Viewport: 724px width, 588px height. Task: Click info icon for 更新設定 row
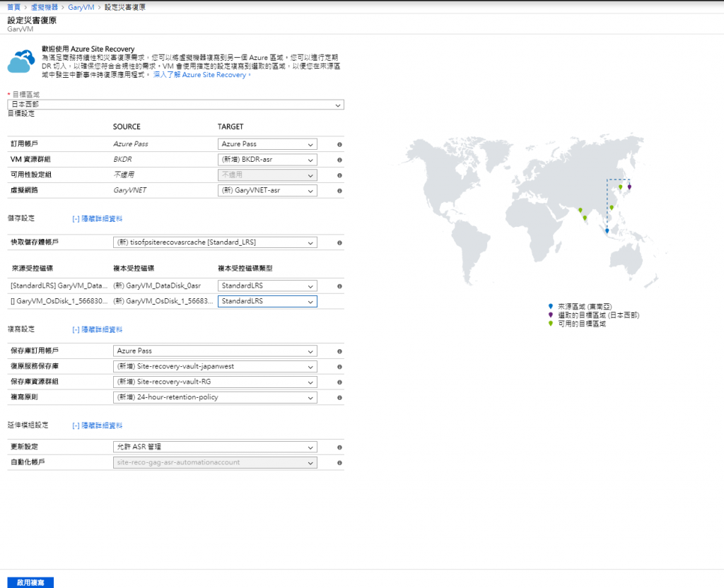tap(339, 447)
